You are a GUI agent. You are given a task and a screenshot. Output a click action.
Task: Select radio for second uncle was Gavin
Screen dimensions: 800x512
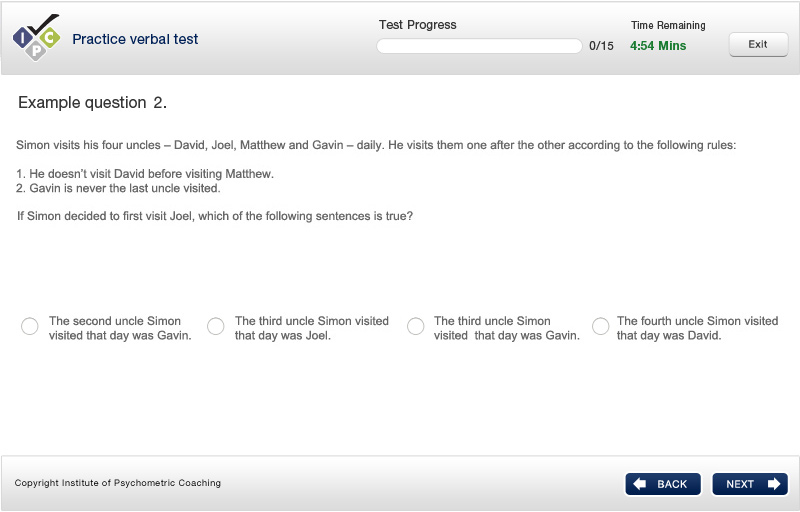tap(30, 327)
